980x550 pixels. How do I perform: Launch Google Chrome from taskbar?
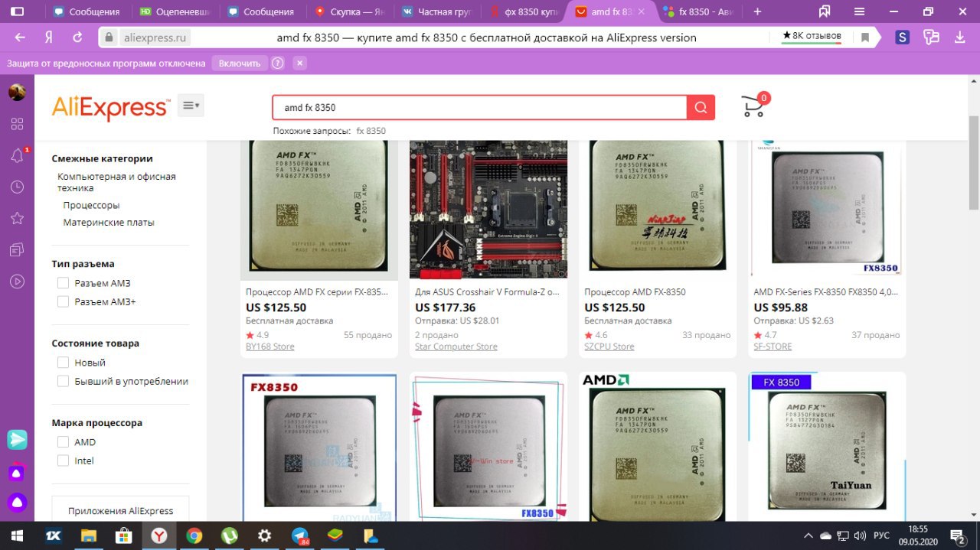click(x=194, y=535)
